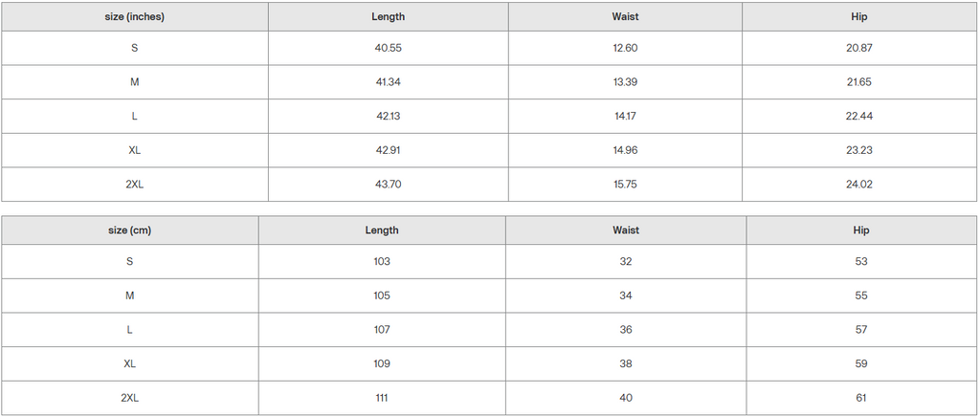
Task: Click the Waist header in cm table
Action: click(626, 230)
